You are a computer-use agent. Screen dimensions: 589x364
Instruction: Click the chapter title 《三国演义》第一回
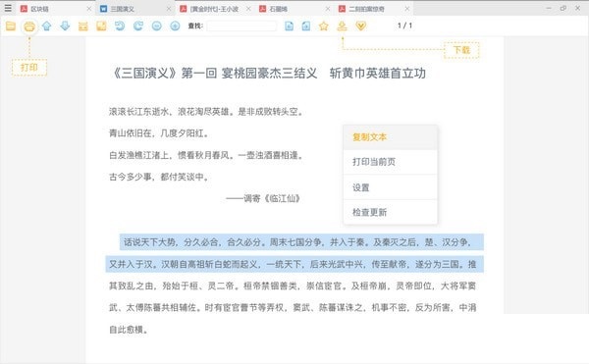pyautogui.click(x=164, y=74)
